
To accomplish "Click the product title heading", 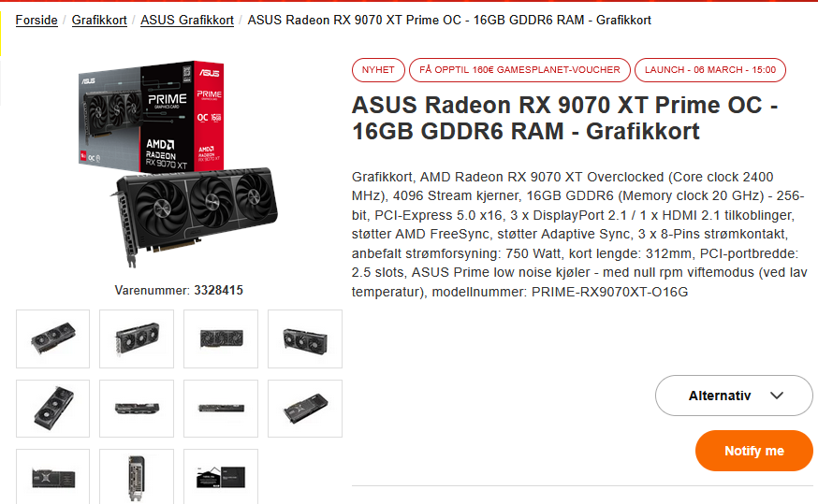I will pos(565,119).
